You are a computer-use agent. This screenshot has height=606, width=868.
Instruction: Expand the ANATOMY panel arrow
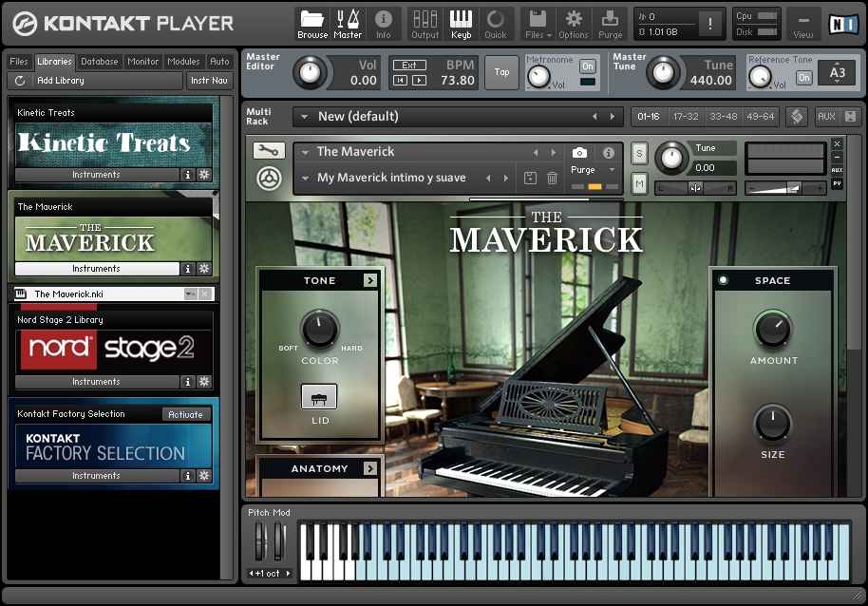[x=369, y=469]
